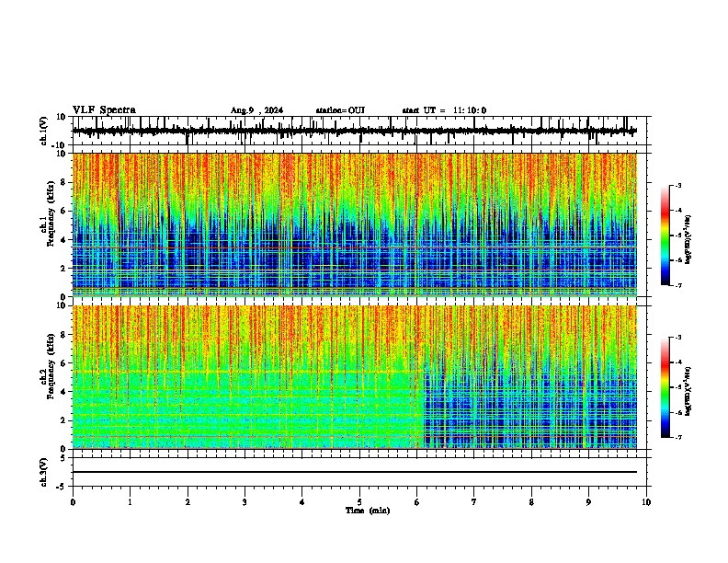Click the time axis tick label "9"
Image resolution: width=728 pixels, height=563 pixels.
tap(588, 502)
